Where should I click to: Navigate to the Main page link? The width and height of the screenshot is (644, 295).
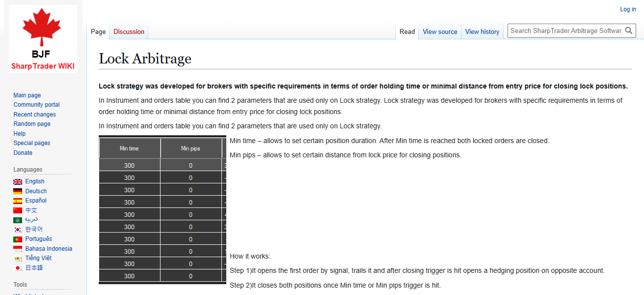[x=27, y=95]
